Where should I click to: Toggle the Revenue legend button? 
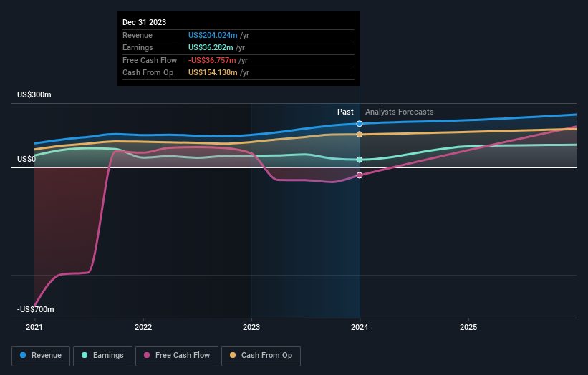[x=41, y=356]
